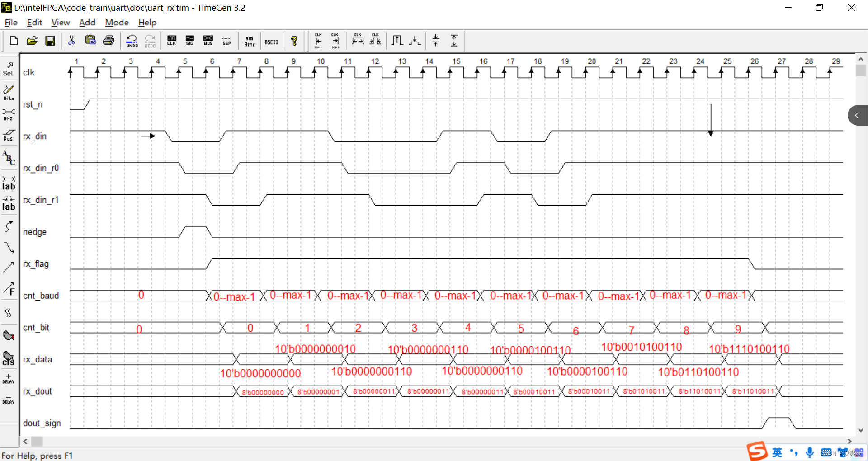
Task: Click the plus DELAY tool
Action: [x=9, y=379]
